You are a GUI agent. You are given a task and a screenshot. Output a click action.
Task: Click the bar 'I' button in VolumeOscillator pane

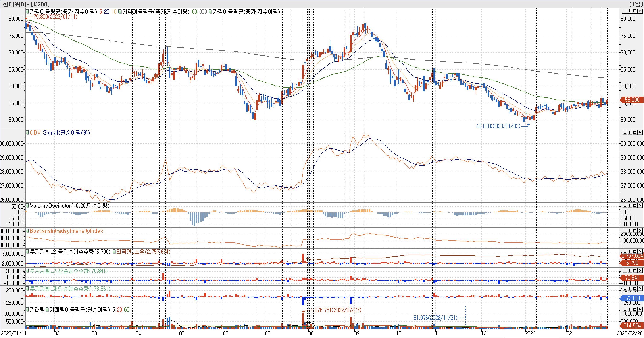tap(630, 205)
